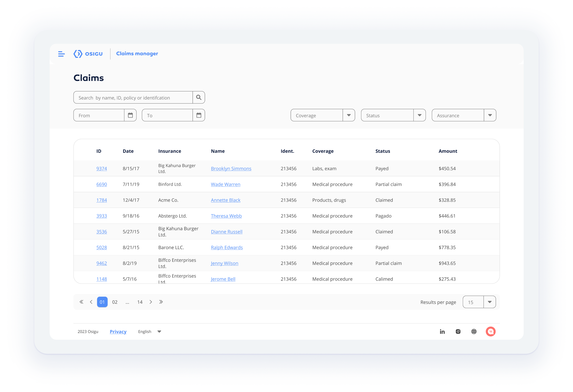Open the hamburger menu icon
573x392 pixels.
(x=61, y=54)
